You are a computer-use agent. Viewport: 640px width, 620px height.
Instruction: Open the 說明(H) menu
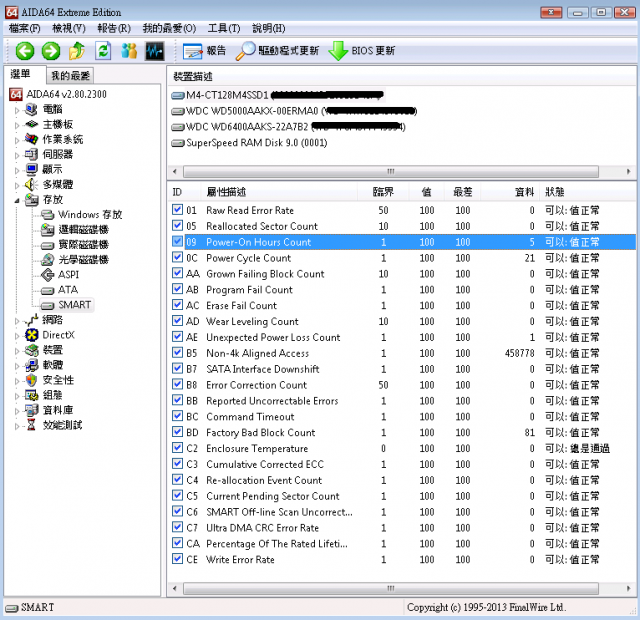(x=269, y=28)
